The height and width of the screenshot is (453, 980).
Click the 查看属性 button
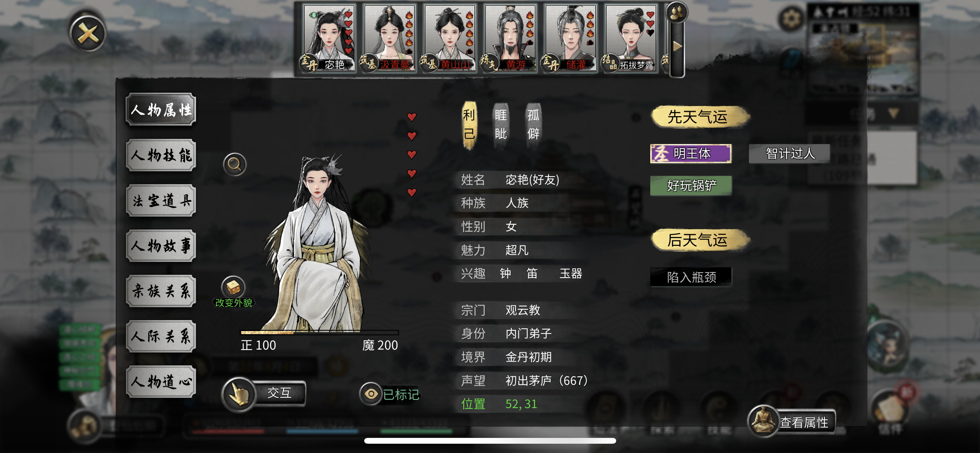(804, 422)
